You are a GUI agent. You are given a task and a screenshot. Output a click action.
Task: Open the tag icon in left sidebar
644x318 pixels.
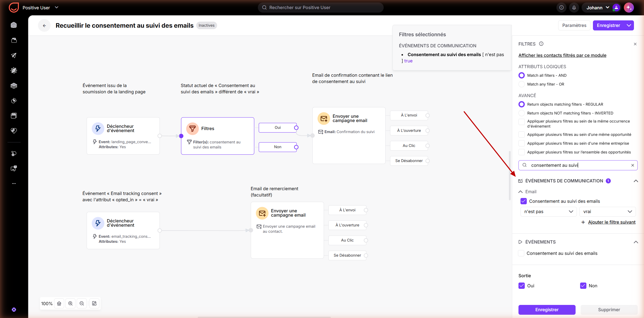pyautogui.click(x=14, y=131)
